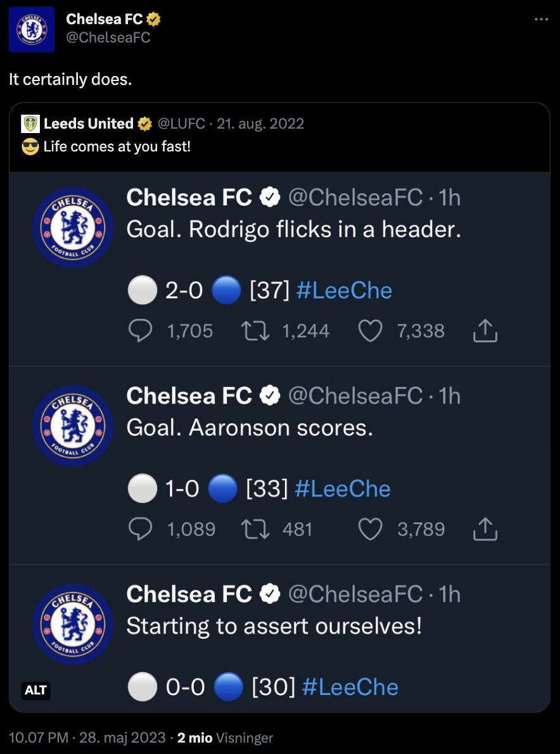Click #LeeChe hashtag in 0-0 tweet

350,687
